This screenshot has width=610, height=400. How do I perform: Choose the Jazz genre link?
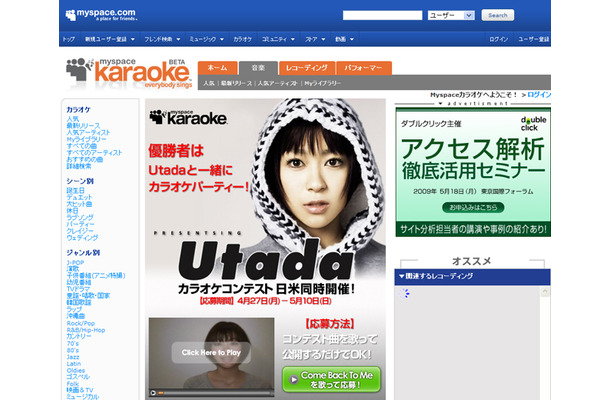(x=73, y=357)
